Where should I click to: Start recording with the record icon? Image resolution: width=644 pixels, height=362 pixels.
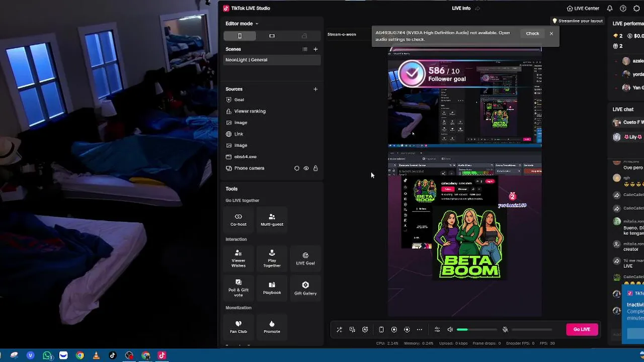394,330
